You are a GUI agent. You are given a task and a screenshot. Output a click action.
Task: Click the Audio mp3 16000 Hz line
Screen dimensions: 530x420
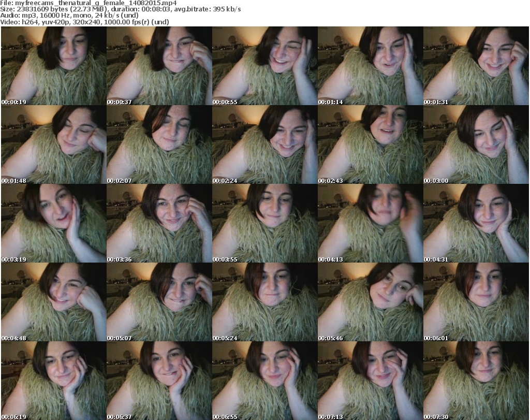point(69,16)
